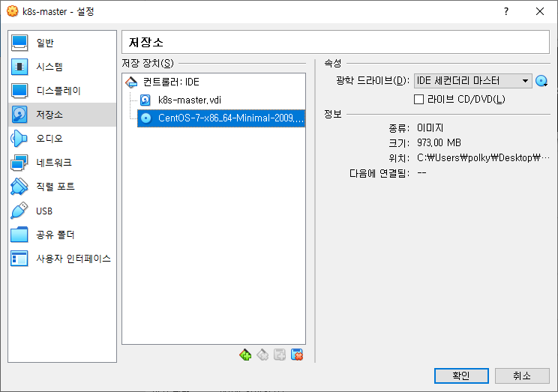Confirm settings with the 확인 button
The image size is (558, 392).
(461, 376)
